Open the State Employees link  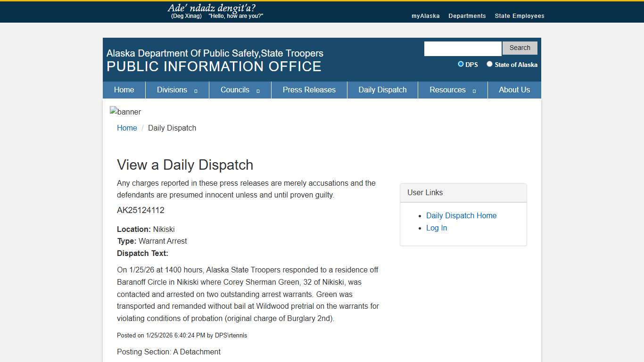click(520, 16)
